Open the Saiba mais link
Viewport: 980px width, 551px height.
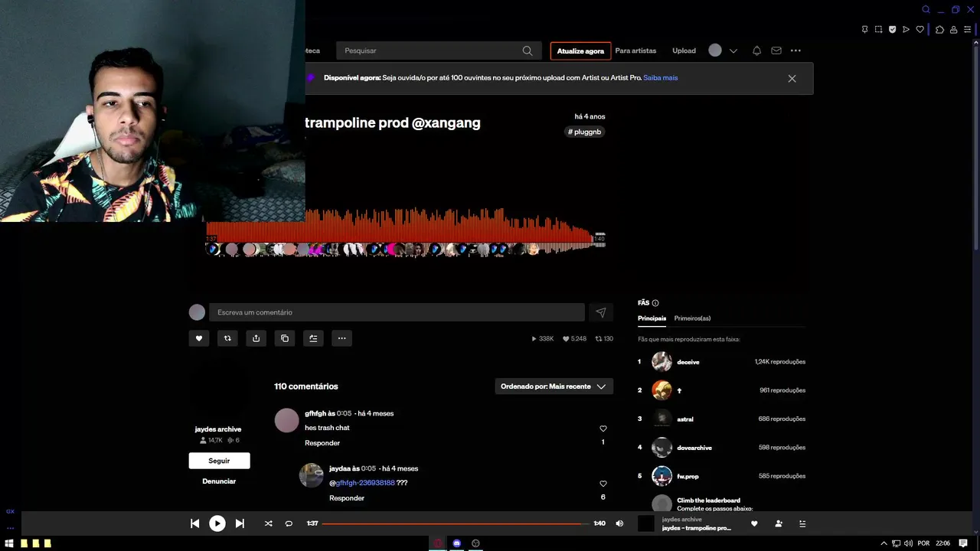[x=660, y=77]
